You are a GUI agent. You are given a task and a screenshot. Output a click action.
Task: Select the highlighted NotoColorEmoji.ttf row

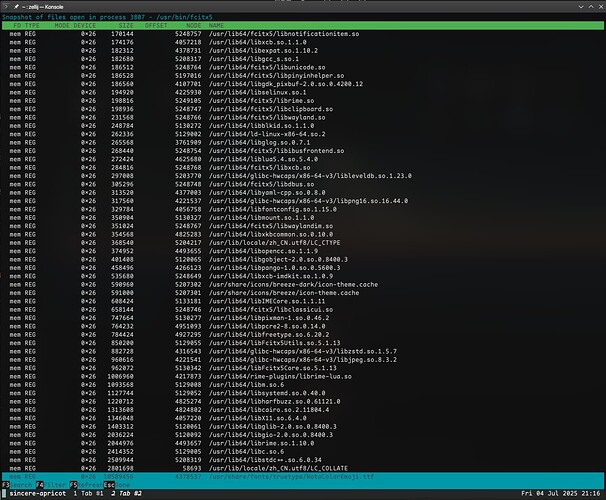(x=303, y=477)
